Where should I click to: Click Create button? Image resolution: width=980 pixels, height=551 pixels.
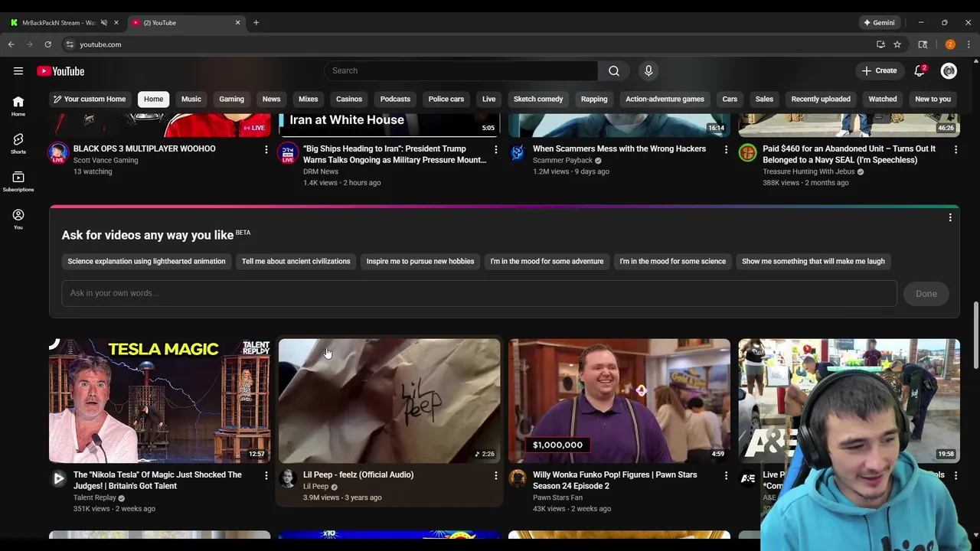(879, 70)
